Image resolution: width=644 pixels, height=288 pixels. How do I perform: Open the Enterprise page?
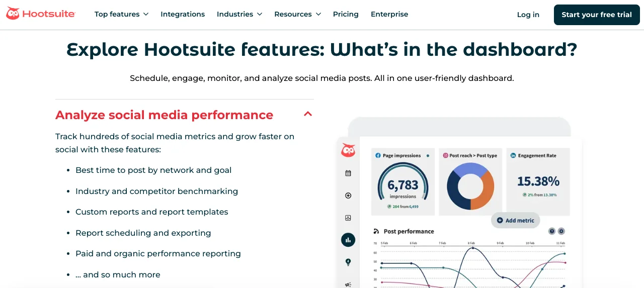tap(389, 14)
